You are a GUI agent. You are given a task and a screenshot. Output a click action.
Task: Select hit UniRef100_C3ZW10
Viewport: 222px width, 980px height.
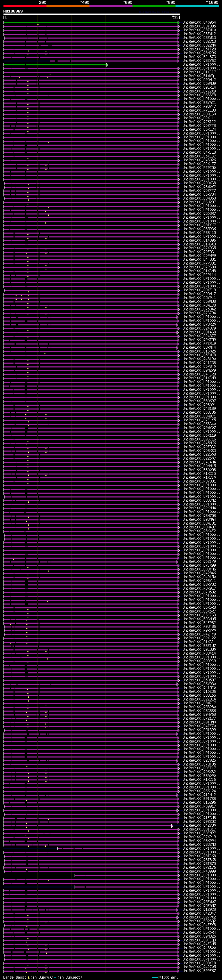click(x=199, y=30)
